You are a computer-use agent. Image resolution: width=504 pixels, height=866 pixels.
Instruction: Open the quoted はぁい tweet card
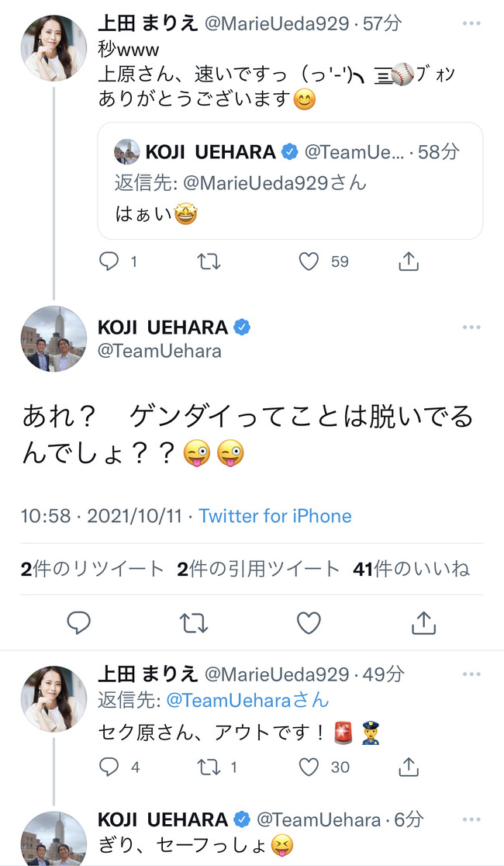(290, 181)
